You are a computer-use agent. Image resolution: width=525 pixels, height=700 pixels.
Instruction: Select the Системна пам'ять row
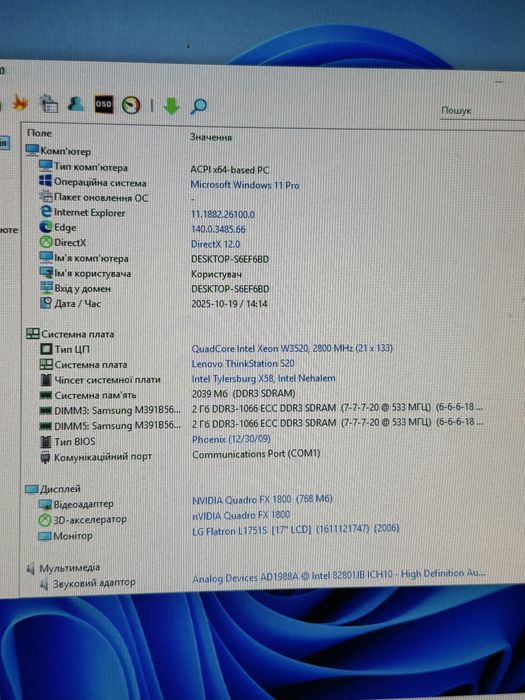pos(88,395)
